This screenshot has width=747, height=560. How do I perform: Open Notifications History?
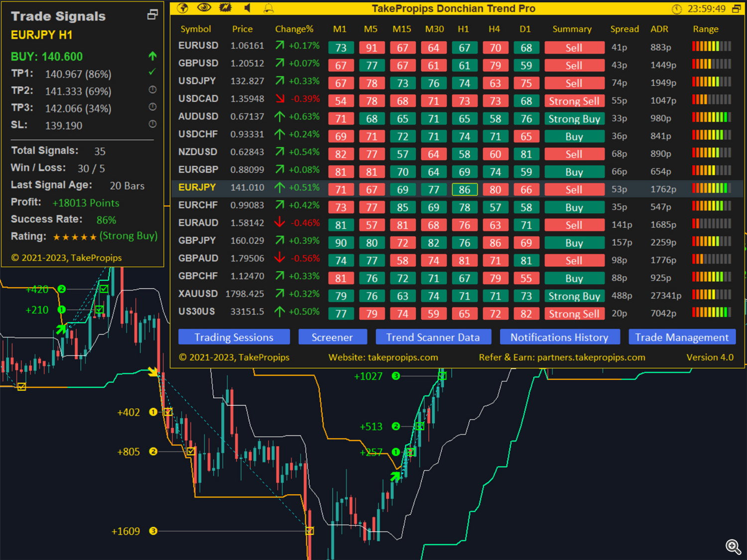point(559,337)
